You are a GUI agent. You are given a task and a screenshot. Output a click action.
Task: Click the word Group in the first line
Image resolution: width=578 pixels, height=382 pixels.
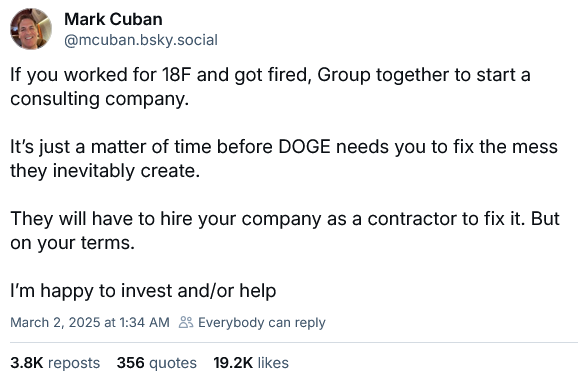pos(344,76)
